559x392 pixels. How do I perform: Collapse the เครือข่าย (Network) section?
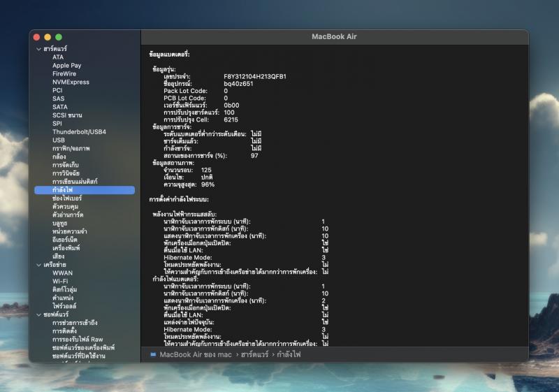[x=39, y=265]
